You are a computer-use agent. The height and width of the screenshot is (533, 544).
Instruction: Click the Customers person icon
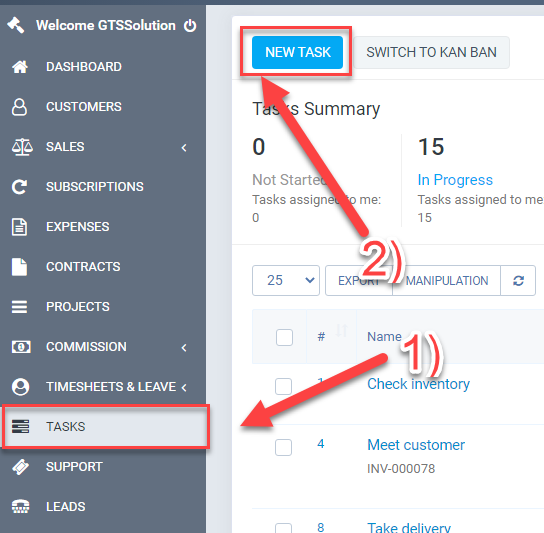pos(19,107)
